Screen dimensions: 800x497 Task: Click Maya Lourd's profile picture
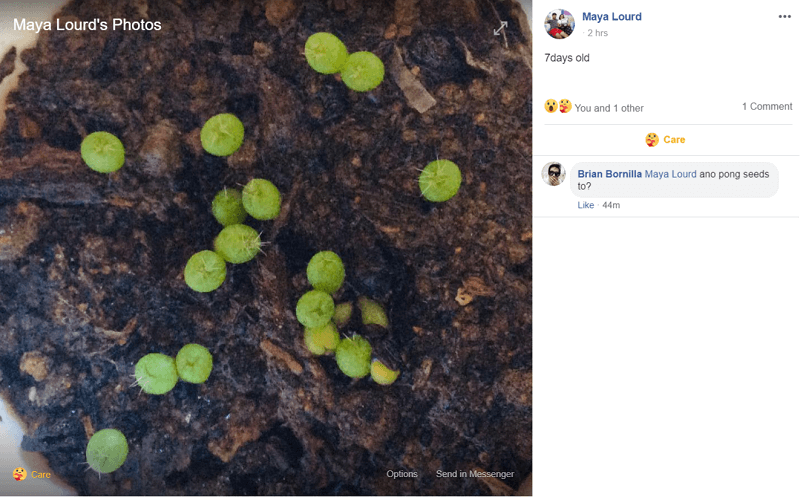(x=559, y=24)
